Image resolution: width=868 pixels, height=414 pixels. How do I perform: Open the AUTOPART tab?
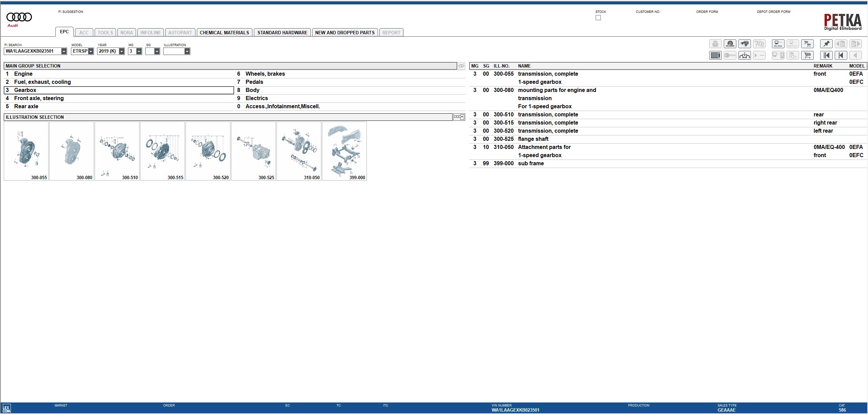[x=180, y=33]
